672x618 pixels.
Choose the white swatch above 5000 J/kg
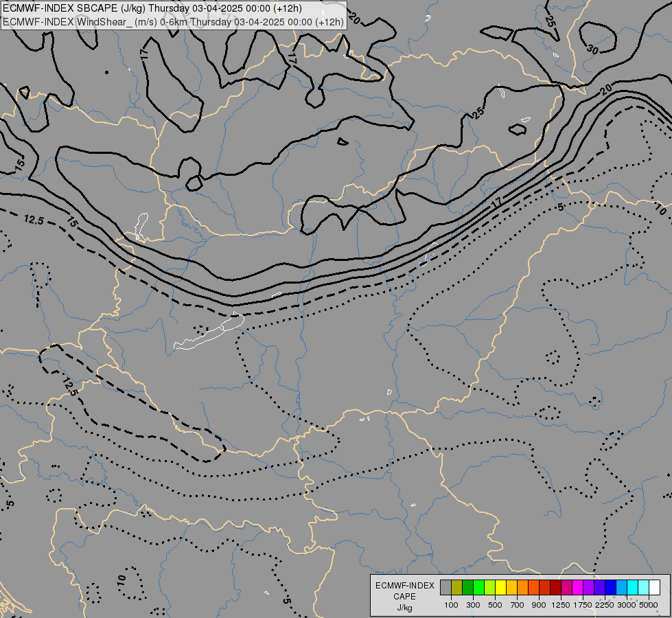(655, 588)
